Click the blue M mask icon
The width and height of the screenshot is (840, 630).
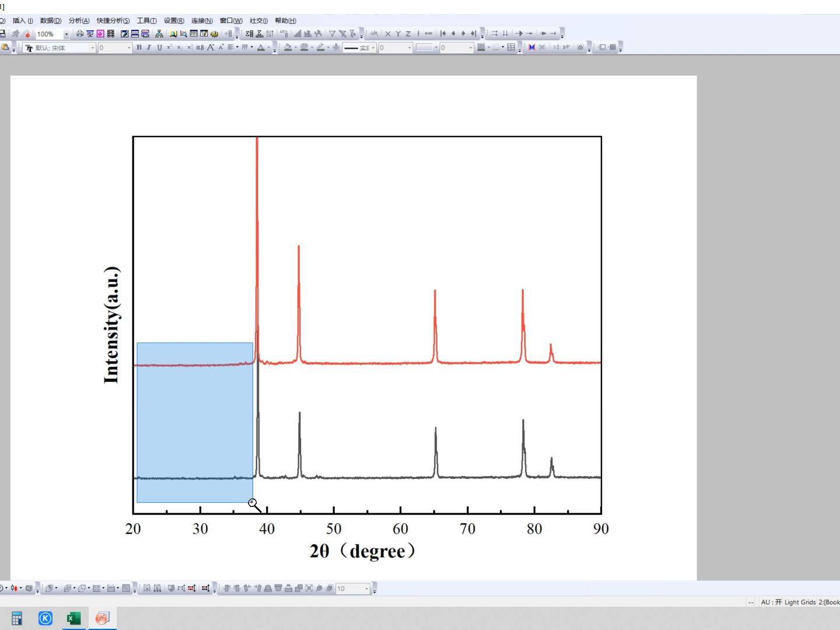pos(531,47)
